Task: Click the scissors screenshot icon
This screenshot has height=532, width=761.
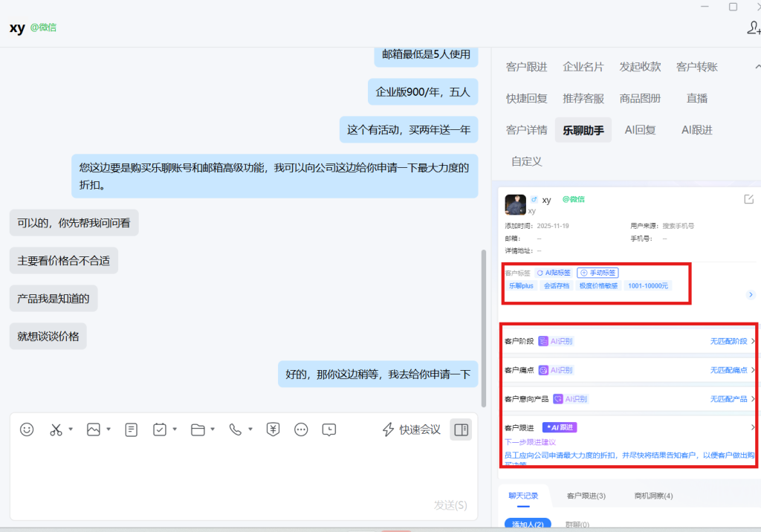Action: (56, 429)
